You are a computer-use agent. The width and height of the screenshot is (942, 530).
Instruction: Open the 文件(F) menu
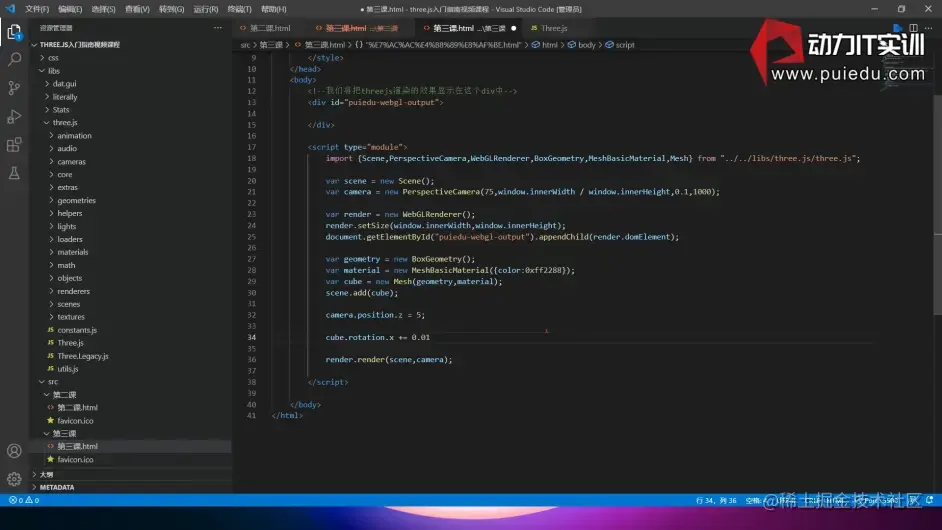[x=37, y=9]
